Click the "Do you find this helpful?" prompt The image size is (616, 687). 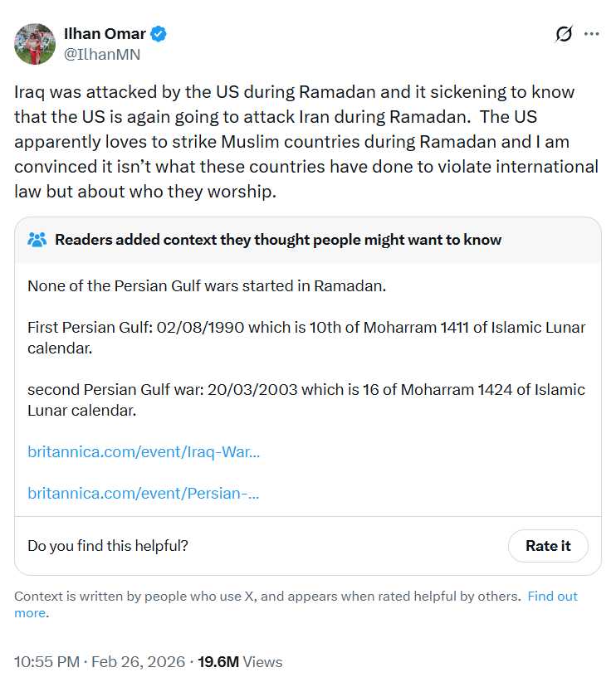click(x=108, y=545)
